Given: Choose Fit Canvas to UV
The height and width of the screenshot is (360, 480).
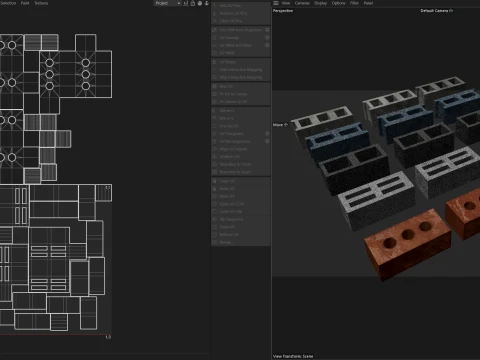Looking at the screenshot, I should coord(241,102).
